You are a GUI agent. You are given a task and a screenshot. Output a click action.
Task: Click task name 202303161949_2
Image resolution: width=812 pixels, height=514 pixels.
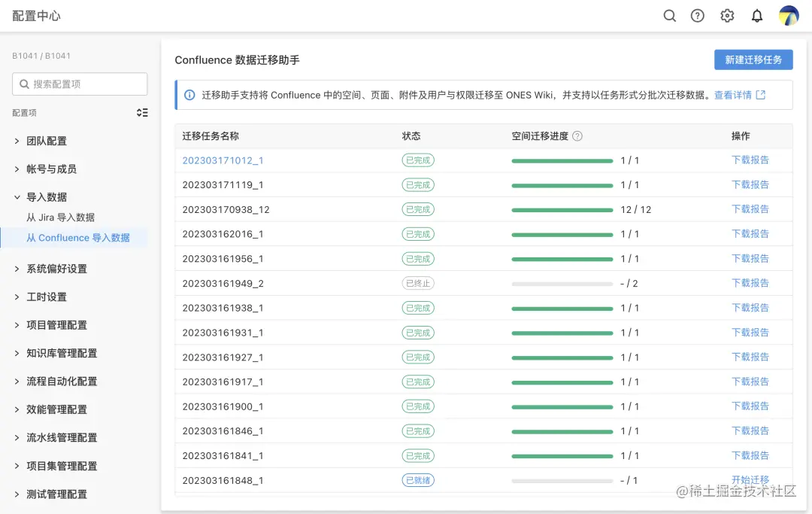[223, 284]
